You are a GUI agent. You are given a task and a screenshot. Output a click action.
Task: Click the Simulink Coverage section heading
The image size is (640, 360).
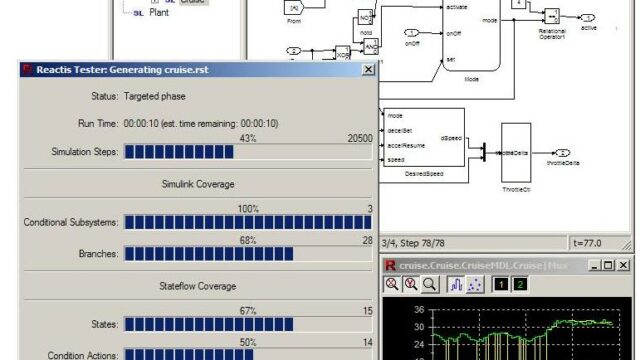coord(198,184)
